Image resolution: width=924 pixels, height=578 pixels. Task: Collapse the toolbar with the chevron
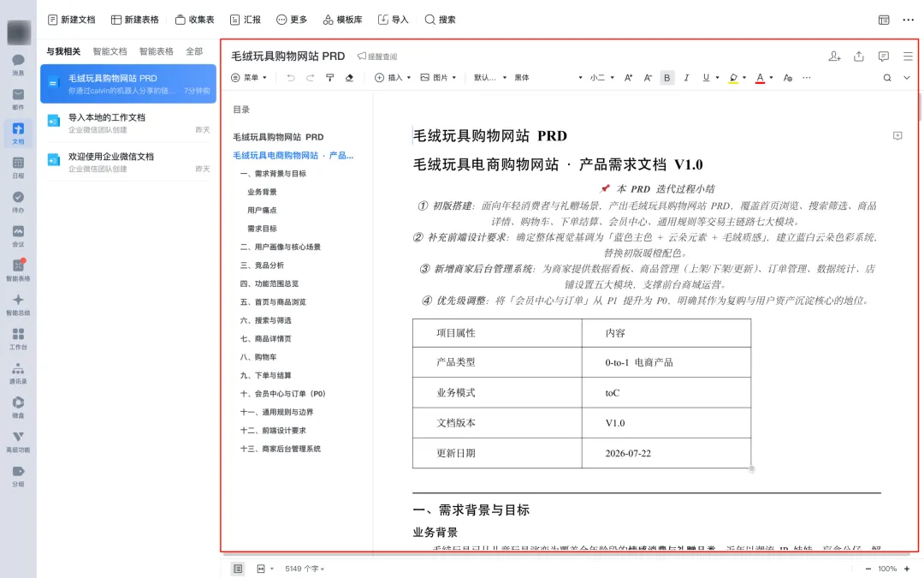[x=907, y=78]
